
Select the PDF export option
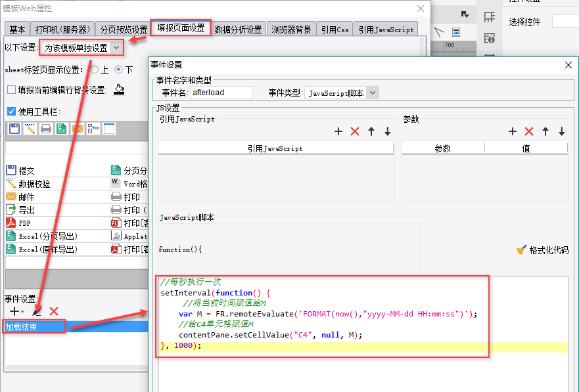(x=58, y=223)
